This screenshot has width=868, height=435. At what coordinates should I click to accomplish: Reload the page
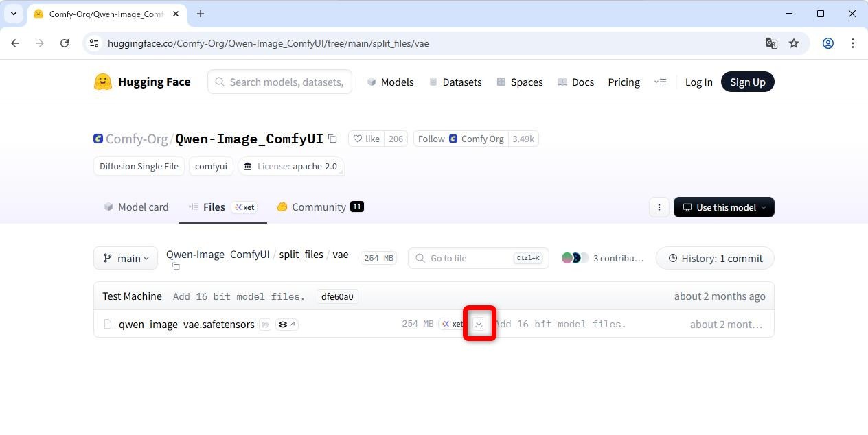click(65, 43)
